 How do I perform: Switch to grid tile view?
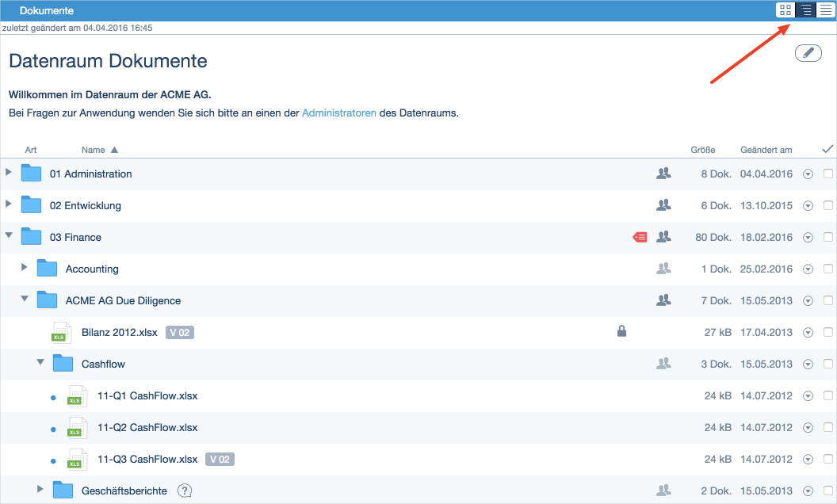(x=785, y=10)
